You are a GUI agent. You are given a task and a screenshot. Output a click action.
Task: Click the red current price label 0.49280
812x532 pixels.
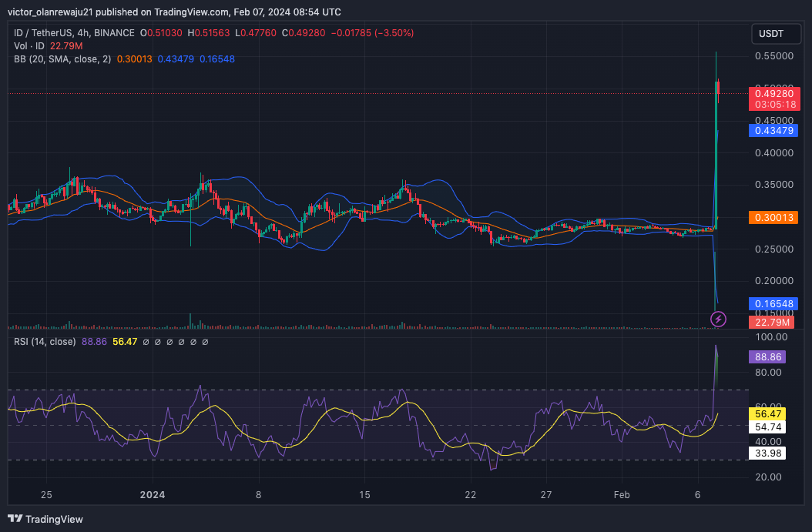pos(774,94)
